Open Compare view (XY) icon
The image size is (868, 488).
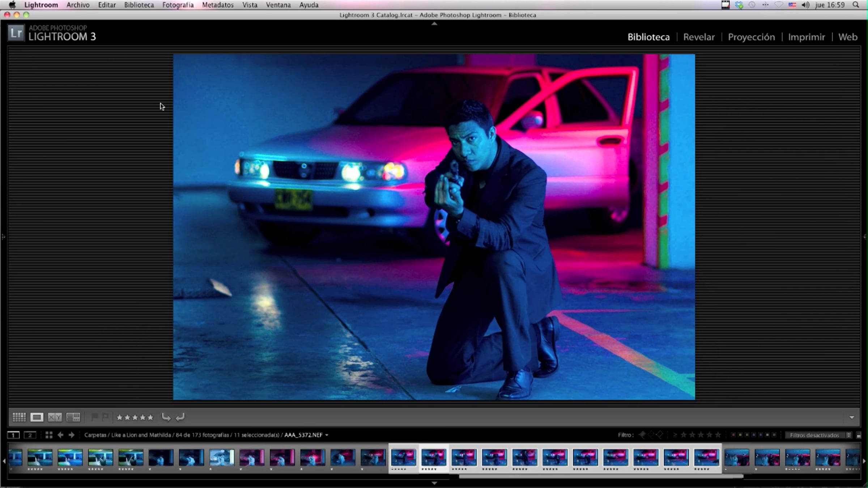[55, 418]
